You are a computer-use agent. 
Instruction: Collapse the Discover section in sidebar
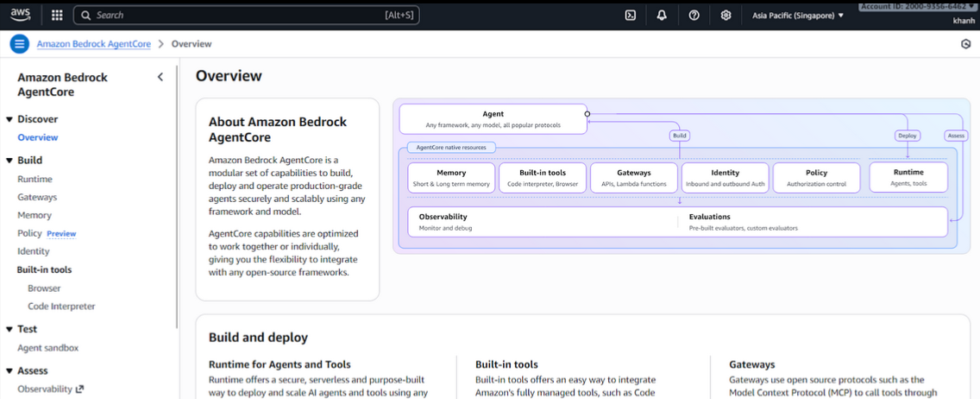point(9,119)
